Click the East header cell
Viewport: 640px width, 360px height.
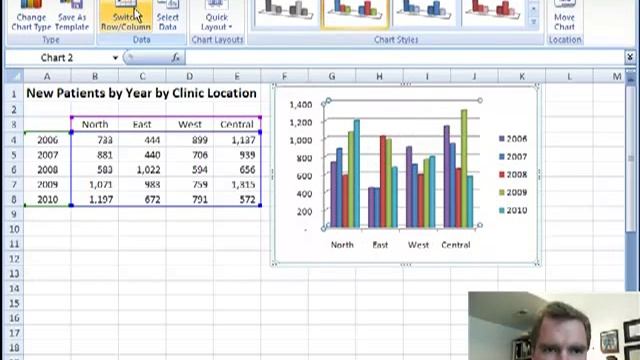coord(142,124)
